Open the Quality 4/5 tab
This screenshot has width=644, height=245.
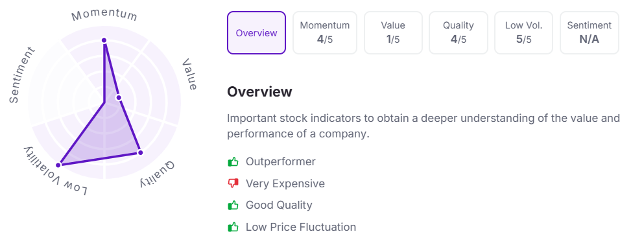coord(459,33)
